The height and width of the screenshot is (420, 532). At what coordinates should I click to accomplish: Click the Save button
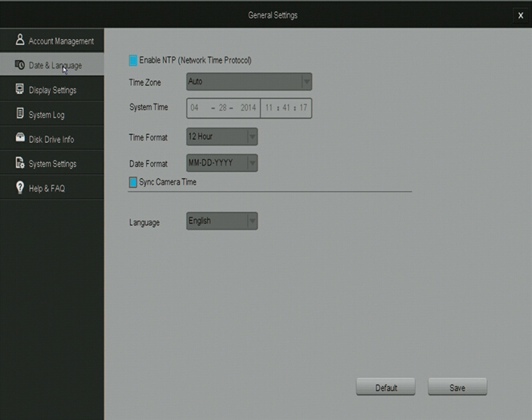pos(457,387)
